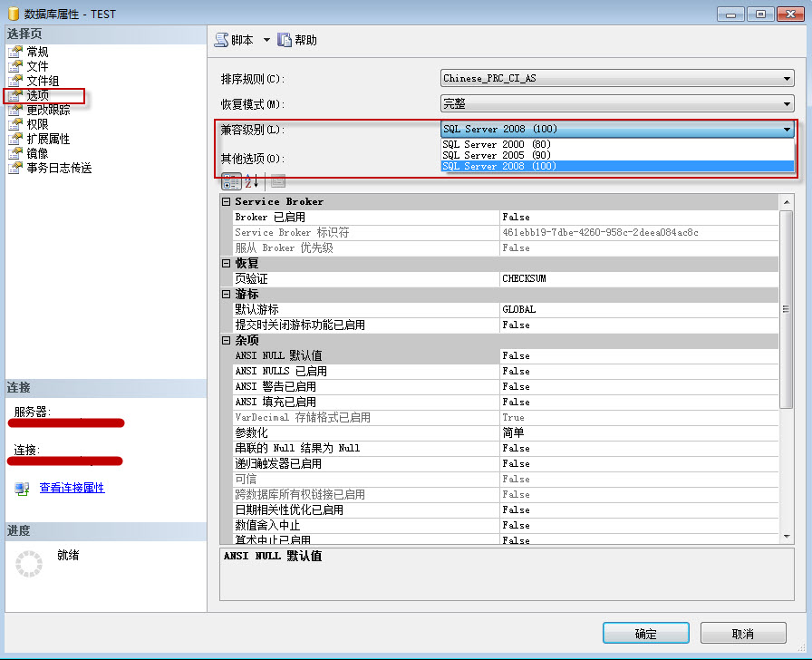Click the property pages icon in grid toolbar
The image size is (812, 660).
[x=278, y=181]
